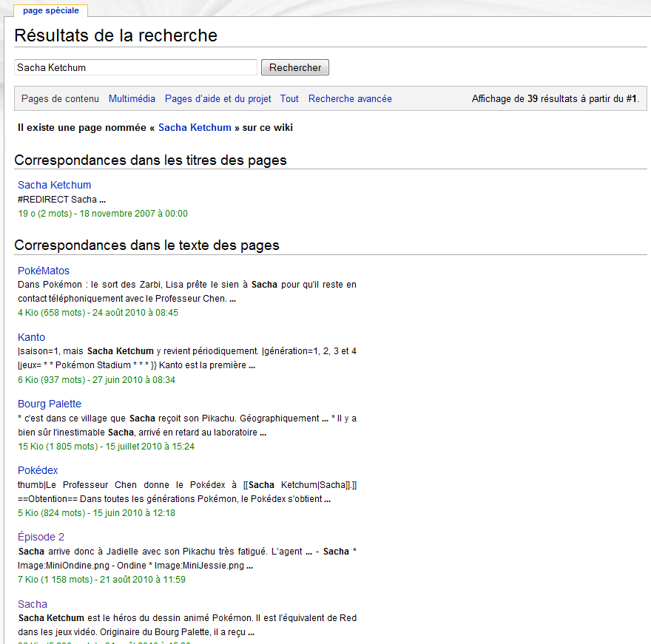651x644 pixels.
Task: Click the 'Résultats de la recherche' heading
Action: 116,35
